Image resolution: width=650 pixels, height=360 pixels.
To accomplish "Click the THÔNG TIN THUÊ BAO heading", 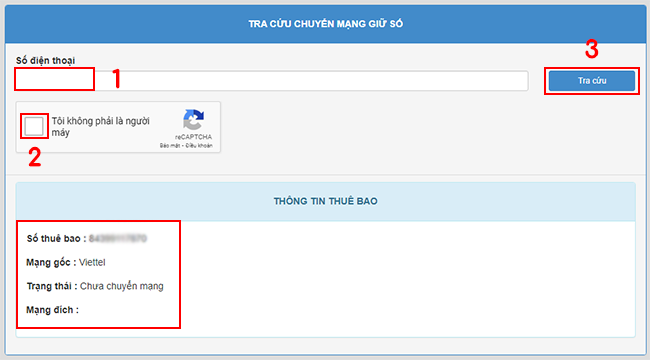I will [325, 201].
